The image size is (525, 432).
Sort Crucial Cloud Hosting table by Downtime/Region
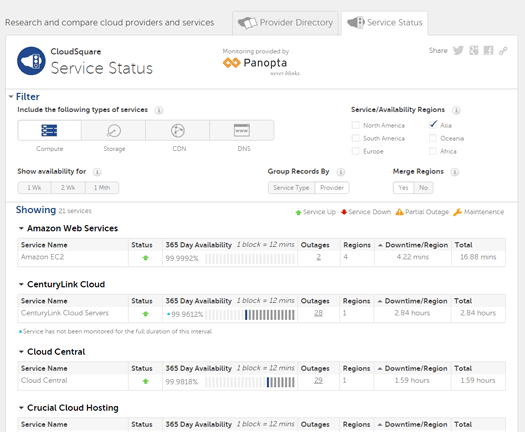(x=412, y=424)
